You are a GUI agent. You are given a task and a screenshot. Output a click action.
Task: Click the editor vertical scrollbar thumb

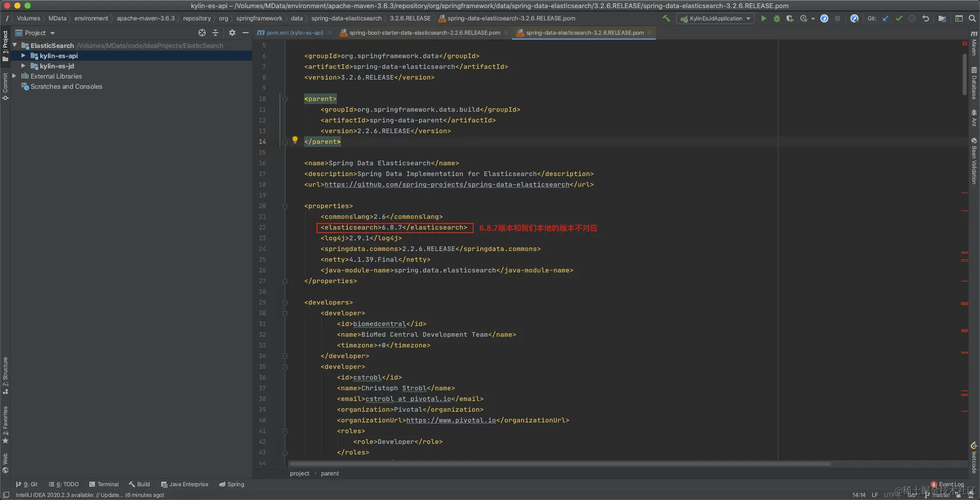click(x=965, y=74)
